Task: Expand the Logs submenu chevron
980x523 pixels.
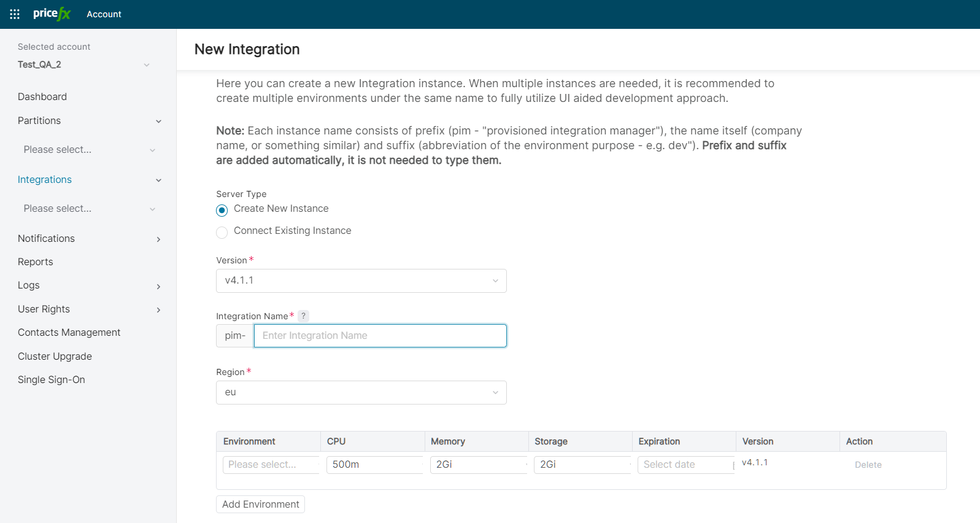Action: [x=158, y=287]
